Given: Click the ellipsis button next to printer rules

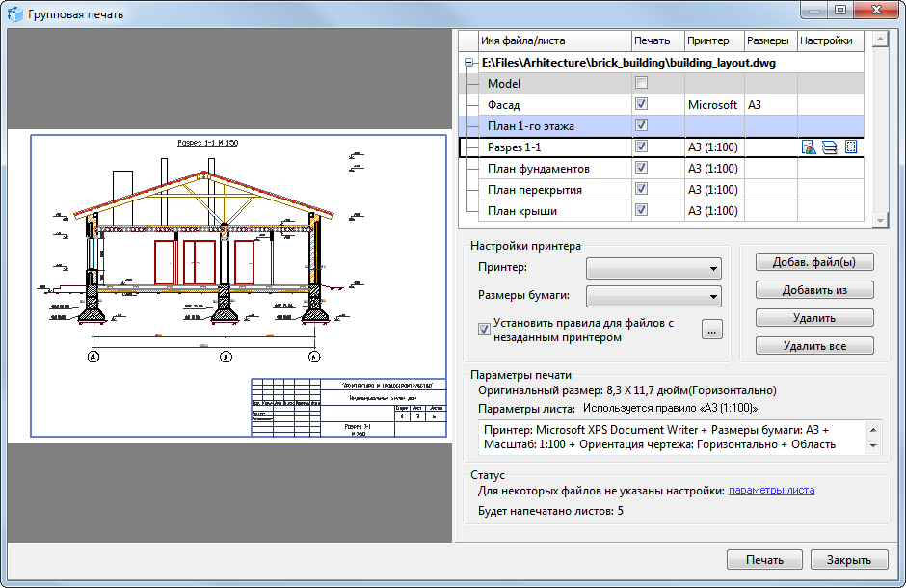Looking at the screenshot, I should click(x=712, y=331).
